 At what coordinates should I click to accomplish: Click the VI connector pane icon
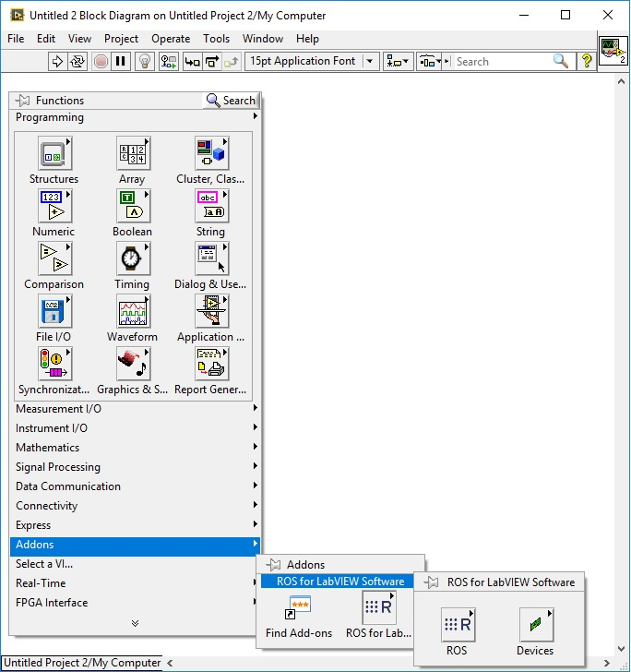613,51
